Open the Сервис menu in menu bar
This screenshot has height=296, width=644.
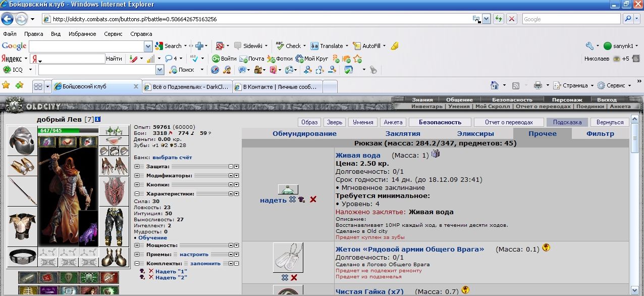114,34
